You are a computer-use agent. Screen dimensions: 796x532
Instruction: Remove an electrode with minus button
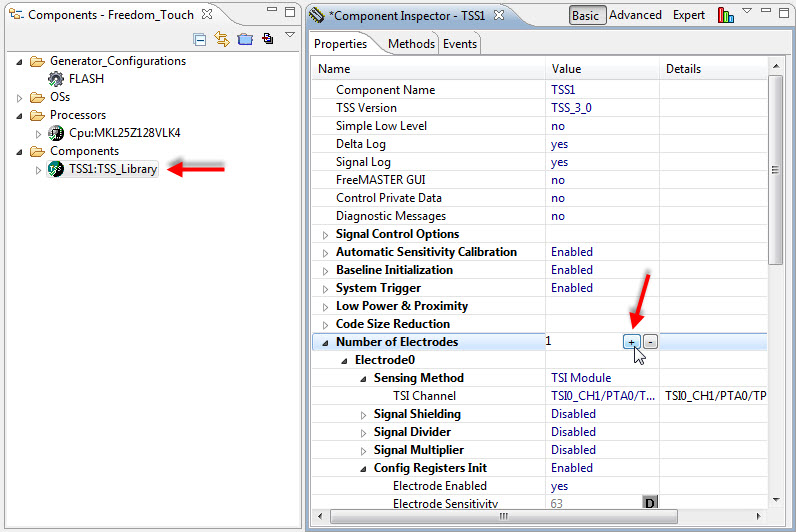click(x=650, y=342)
